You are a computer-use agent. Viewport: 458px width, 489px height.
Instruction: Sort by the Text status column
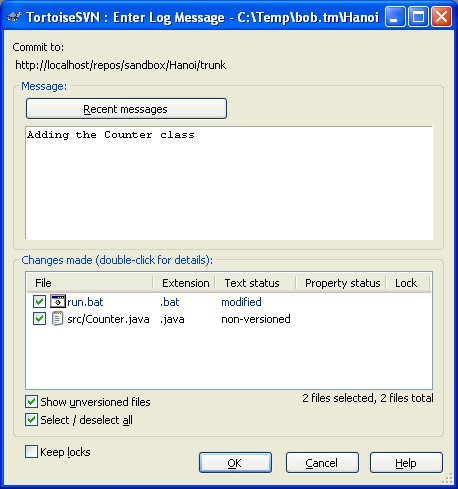(256, 283)
